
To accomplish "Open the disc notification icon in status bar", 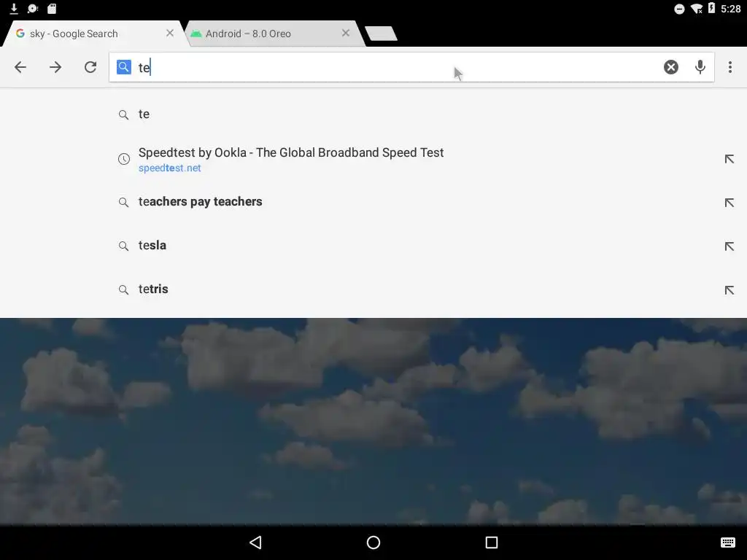I will point(32,8).
